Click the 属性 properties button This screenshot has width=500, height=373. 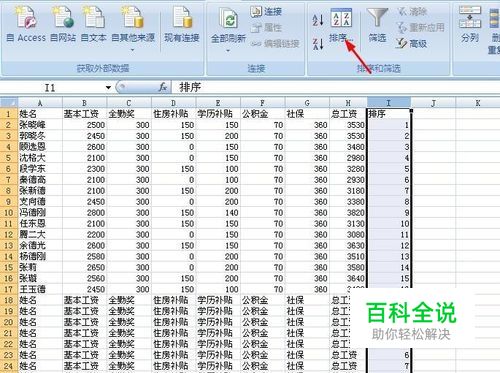(x=266, y=27)
